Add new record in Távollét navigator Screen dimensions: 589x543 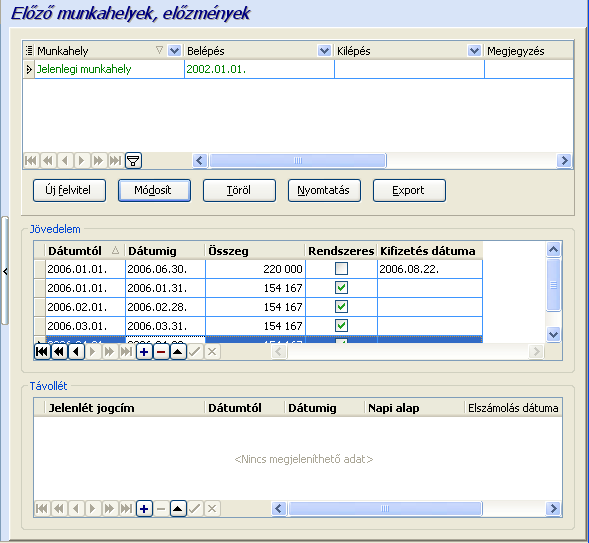click(x=144, y=509)
